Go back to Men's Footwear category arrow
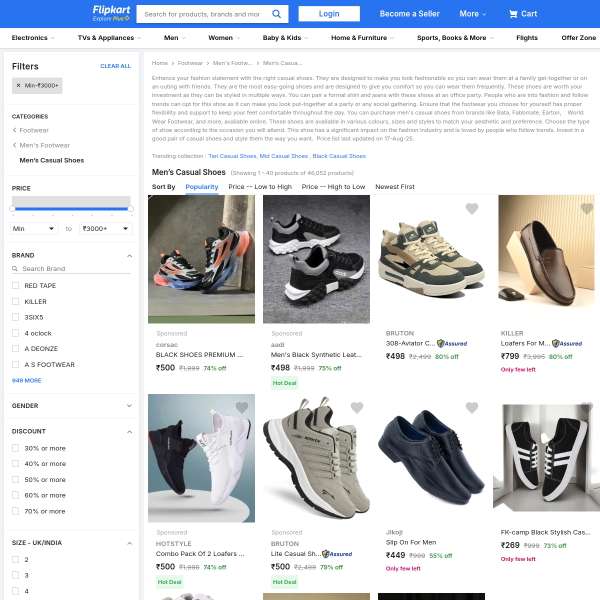This screenshot has width=600, height=600. (15, 145)
